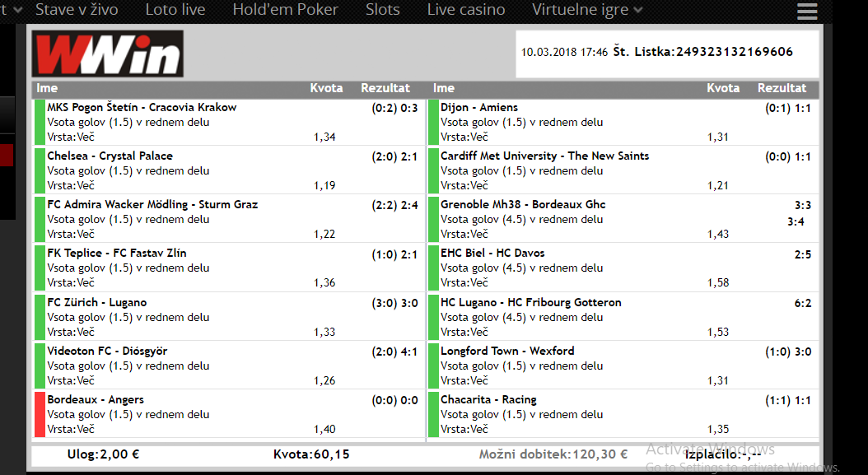Viewport: 868px width, 475px height.
Task: Click odds 1,36 for FK Teplice
Action: (324, 283)
